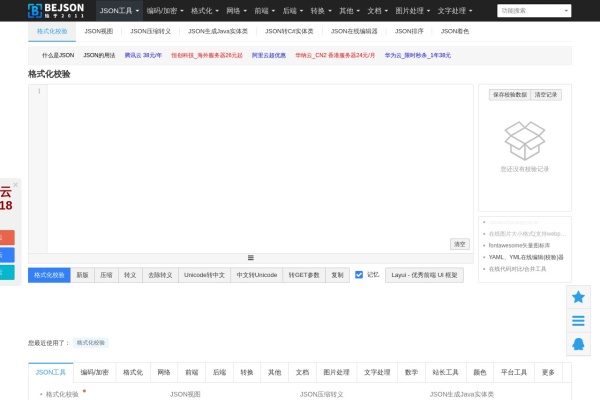Open the 编码/加密 dropdown in navbar

(165, 10)
